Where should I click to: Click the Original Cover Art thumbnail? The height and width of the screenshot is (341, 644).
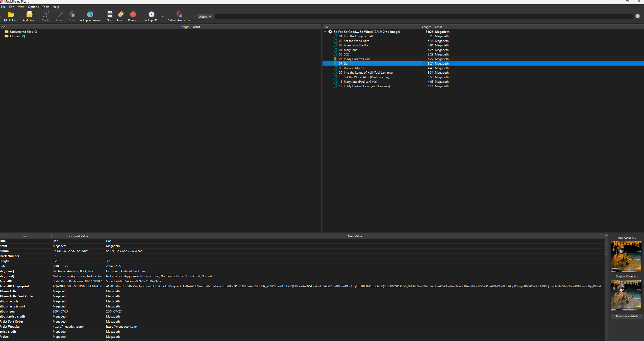click(626, 295)
